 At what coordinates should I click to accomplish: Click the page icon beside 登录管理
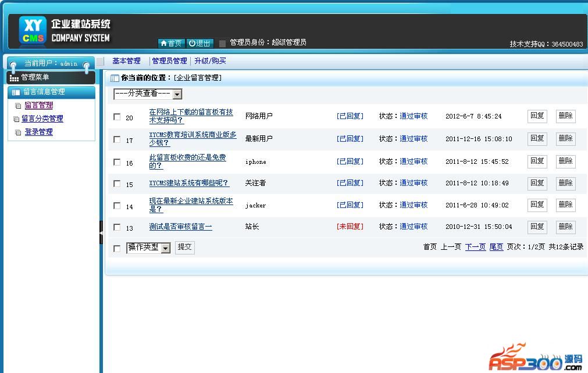(x=18, y=132)
